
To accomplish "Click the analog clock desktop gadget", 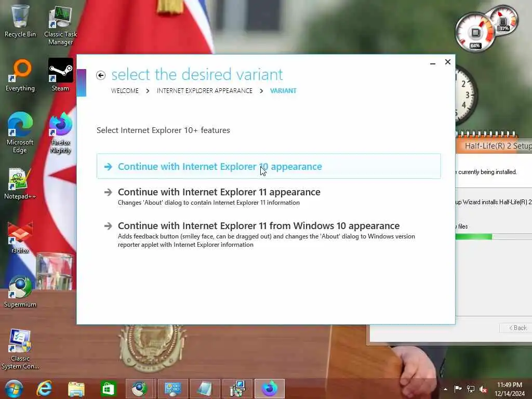I will 467,95.
